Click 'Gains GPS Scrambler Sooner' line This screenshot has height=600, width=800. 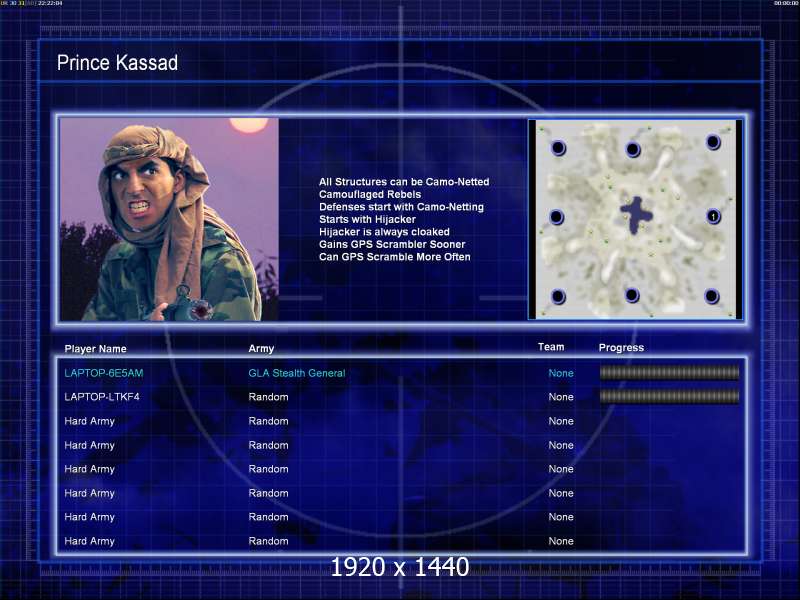(x=392, y=244)
